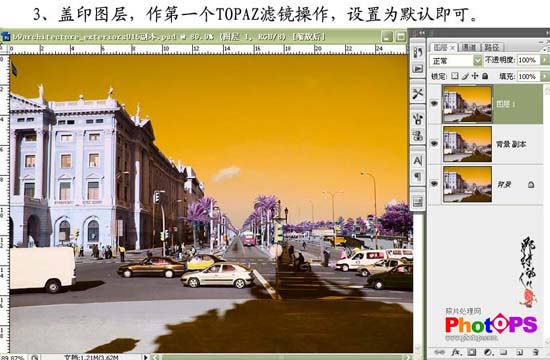
Task: Open the Character panel A icon
Action: 418,160
